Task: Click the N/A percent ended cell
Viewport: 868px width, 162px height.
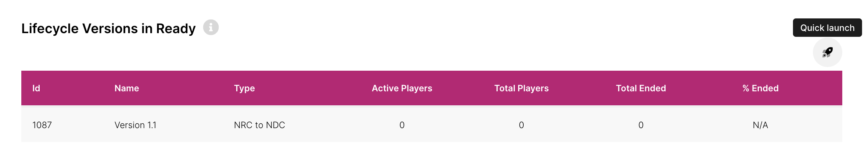Action: pos(760,125)
